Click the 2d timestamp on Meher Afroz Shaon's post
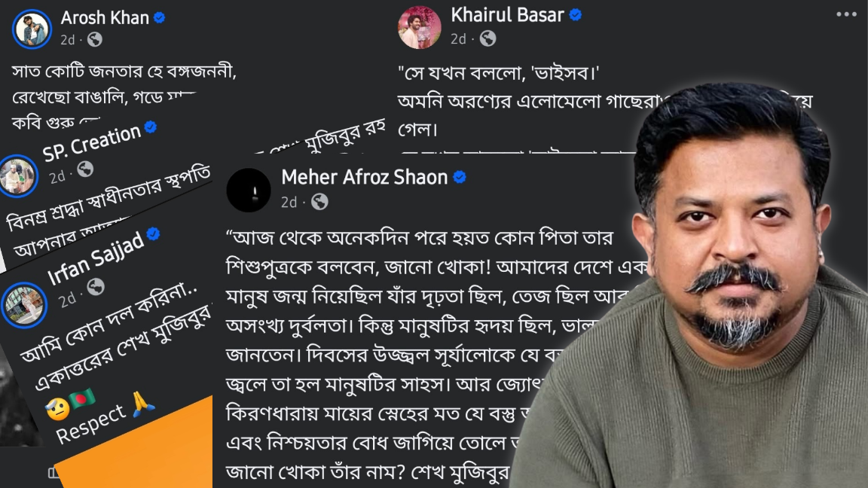The width and height of the screenshot is (868, 488). pyautogui.click(x=289, y=203)
